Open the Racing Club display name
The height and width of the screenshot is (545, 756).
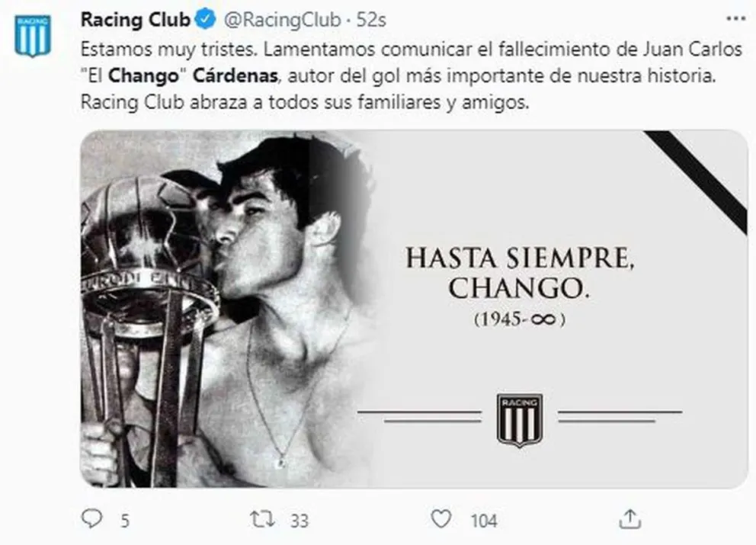point(136,20)
